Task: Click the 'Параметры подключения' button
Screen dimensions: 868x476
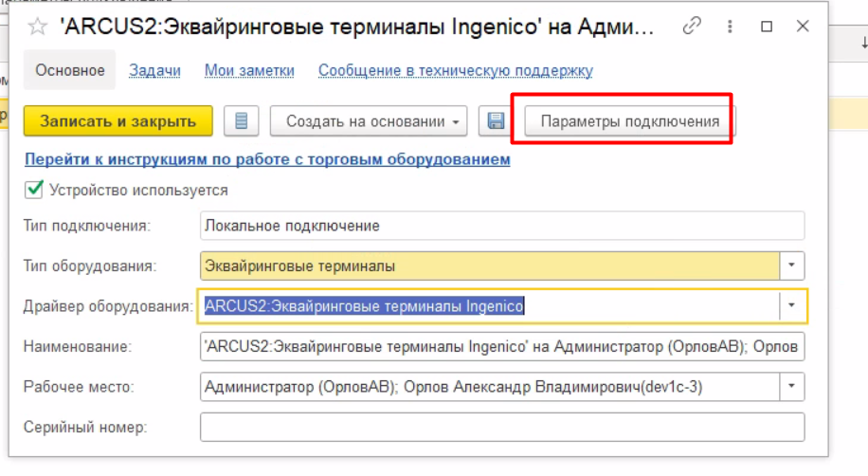Action: click(x=629, y=121)
